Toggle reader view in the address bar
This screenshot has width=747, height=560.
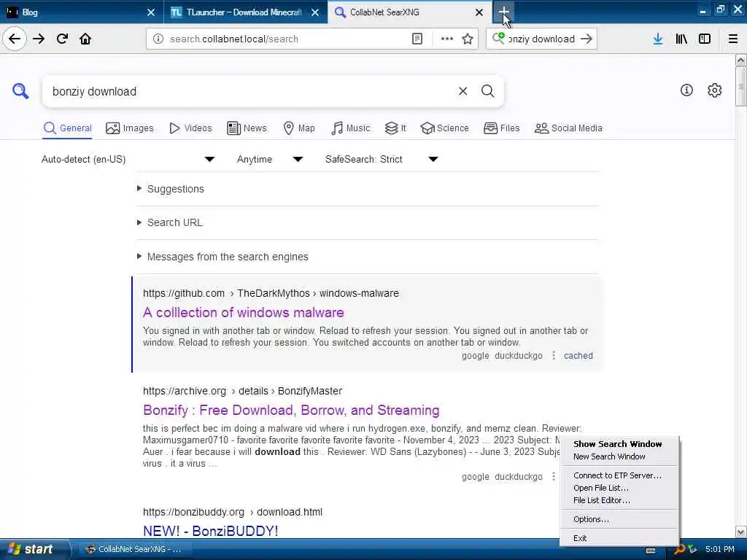417,39
